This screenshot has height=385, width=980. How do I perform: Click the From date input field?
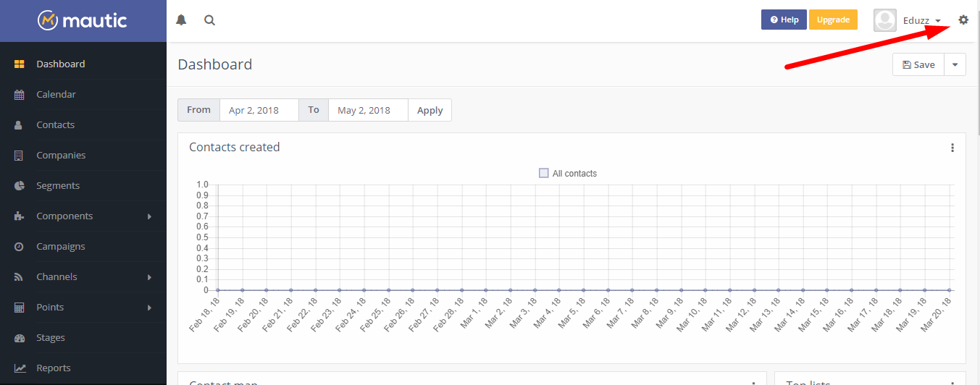tap(259, 110)
